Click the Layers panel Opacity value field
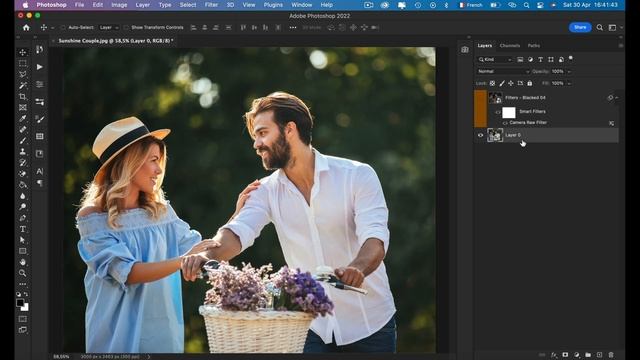Viewport: 640px width, 360px height. [x=558, y=71]
